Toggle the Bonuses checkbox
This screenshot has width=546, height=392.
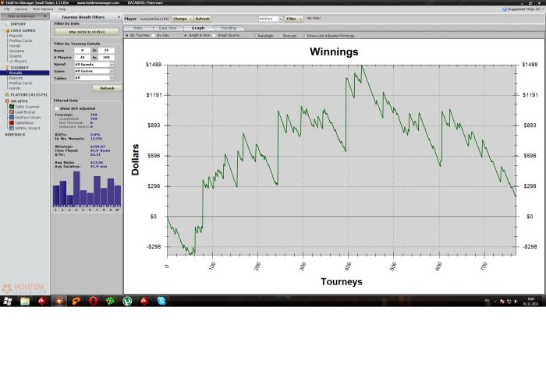(280, 36)
